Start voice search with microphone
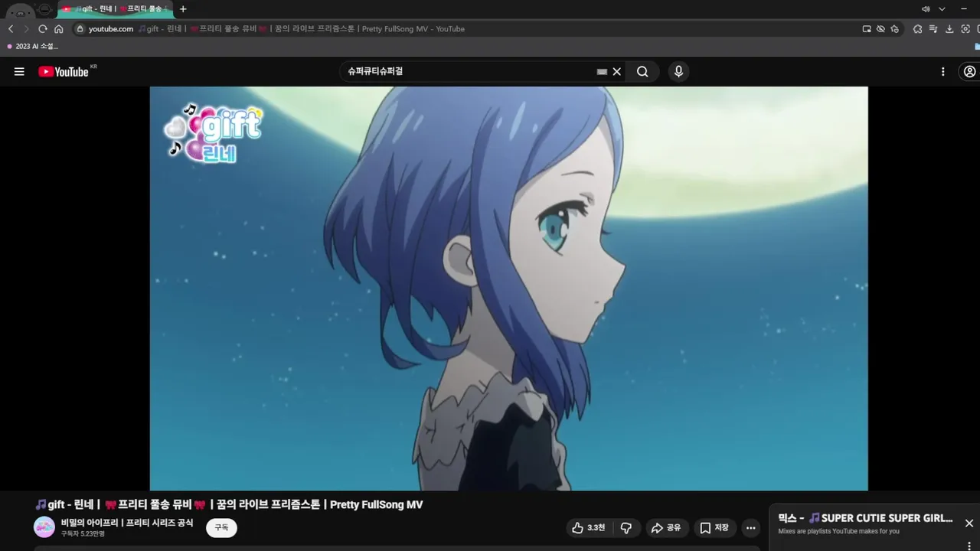Viewport: 980px width, 551px height. coord(678,72)
